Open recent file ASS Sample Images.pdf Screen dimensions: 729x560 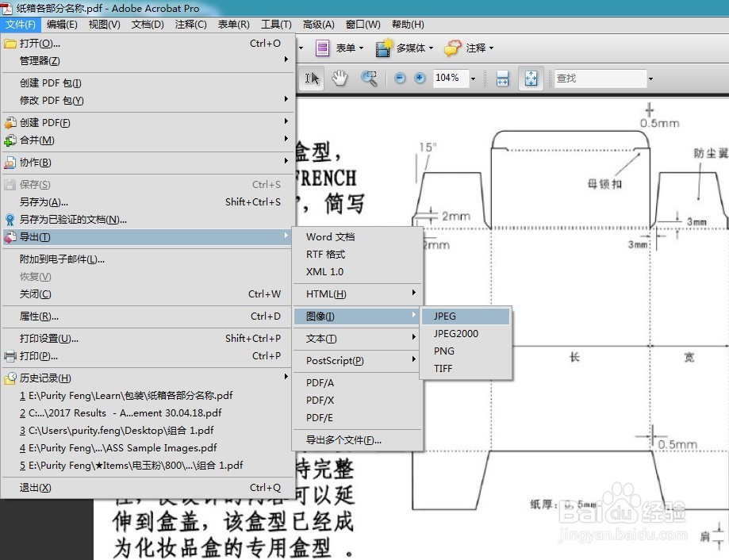pos(149,448)
